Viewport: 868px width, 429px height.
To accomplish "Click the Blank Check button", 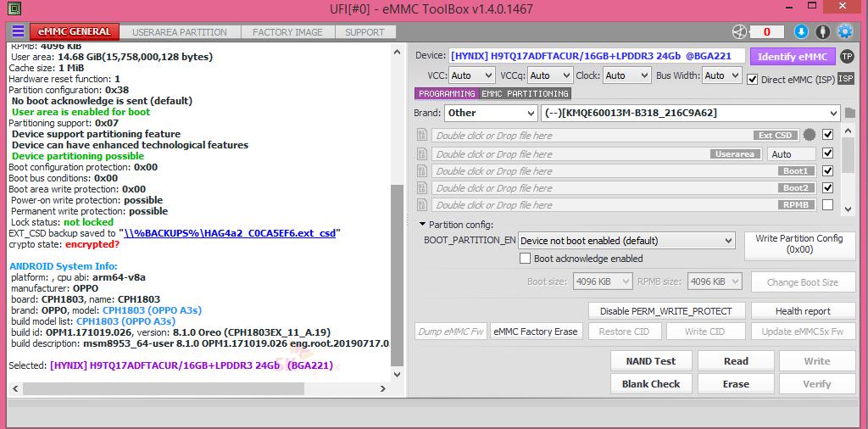I will 651,383.
